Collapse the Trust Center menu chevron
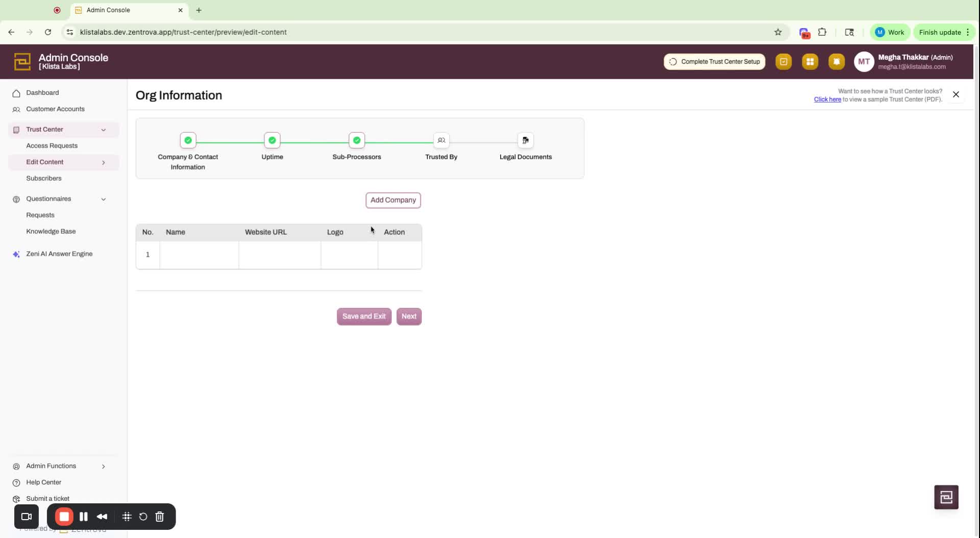This screenshot has width=980, height=538. pyautogui.click(x=104, y=130)
